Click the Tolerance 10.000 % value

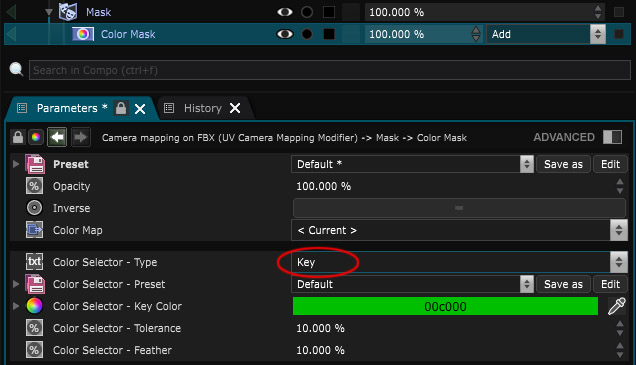[320, 328]
